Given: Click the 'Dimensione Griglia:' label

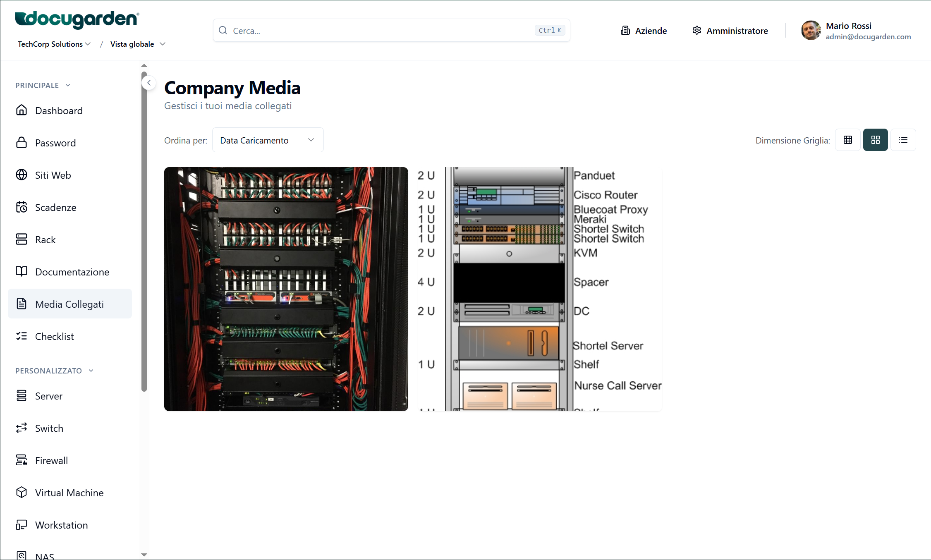Looking at the screenshot, I should tap(793, 141).
